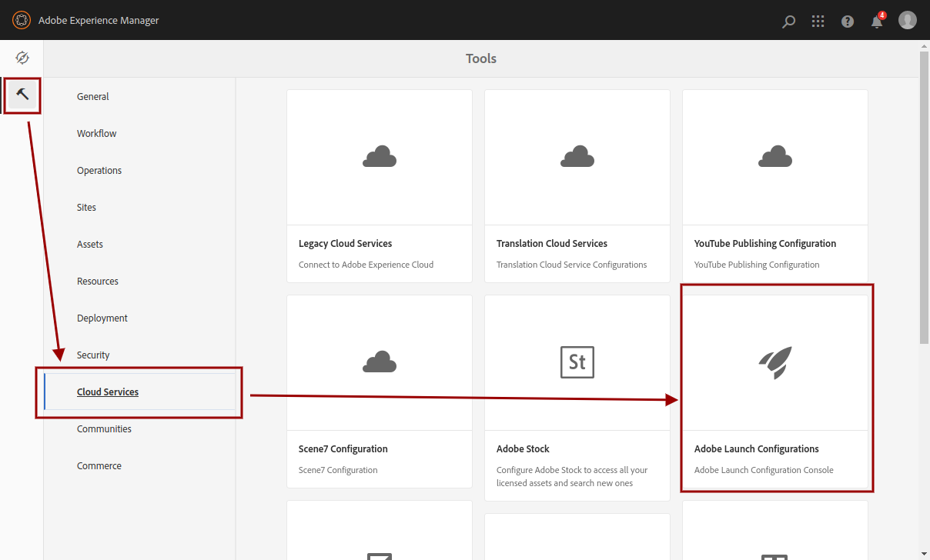Select the Navigation compass icon in sidebar
Image resolution: width=930 pixels, height=560 pixels.
click(22, 58)
